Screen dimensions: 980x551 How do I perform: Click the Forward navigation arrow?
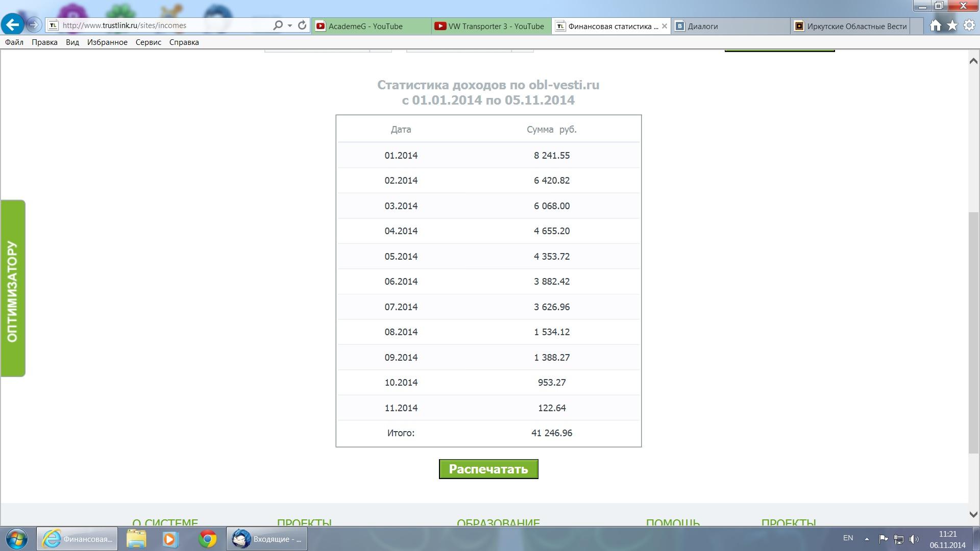coord(34,24)
